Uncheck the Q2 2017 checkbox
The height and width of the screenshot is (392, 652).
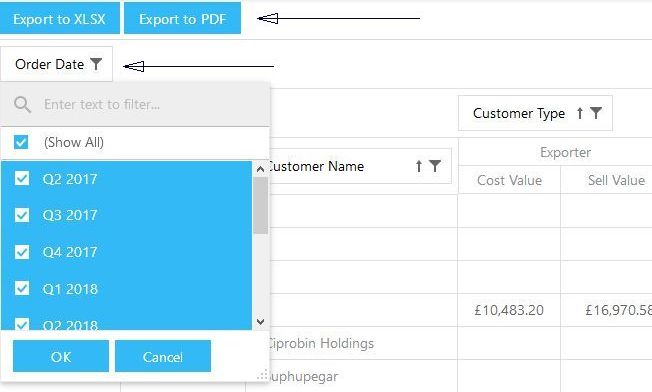click(22, 179)
